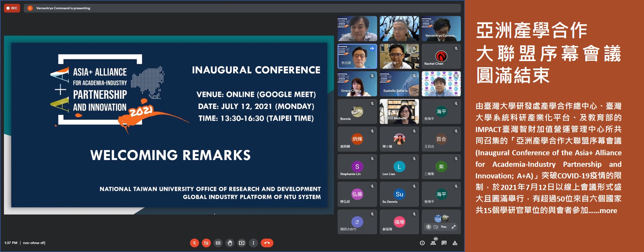
Task: Click the avatar in the presenting banner
Action: click(30, 8)
